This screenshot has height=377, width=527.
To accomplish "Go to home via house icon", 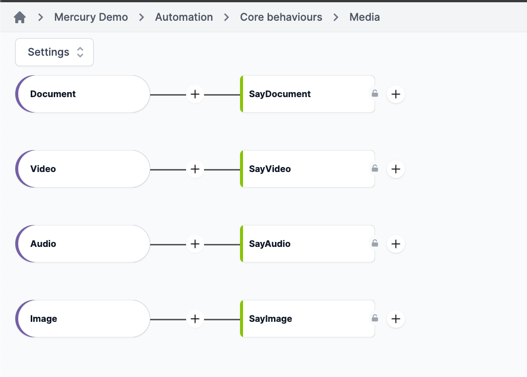I will point(20,17).
